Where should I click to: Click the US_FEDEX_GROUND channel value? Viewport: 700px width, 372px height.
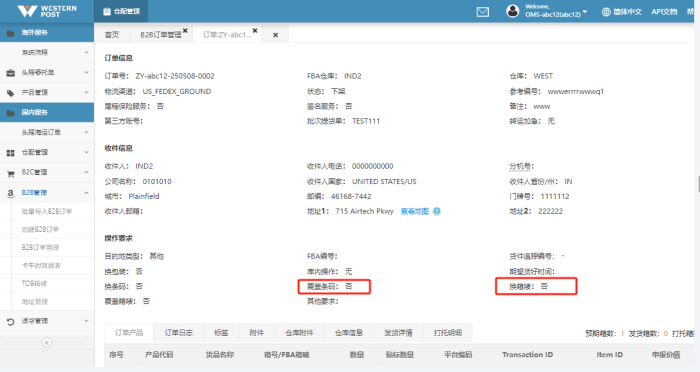(177, 92)
